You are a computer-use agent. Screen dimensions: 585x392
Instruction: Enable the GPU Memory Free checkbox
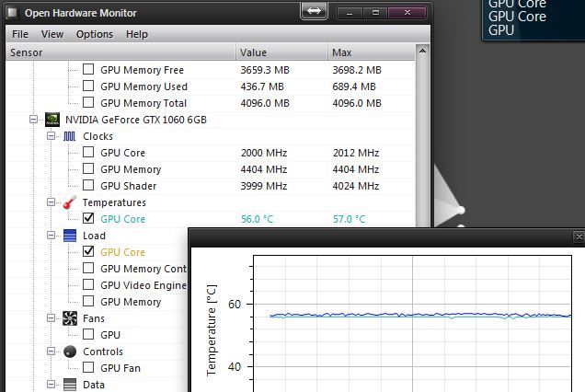[88, 69]
